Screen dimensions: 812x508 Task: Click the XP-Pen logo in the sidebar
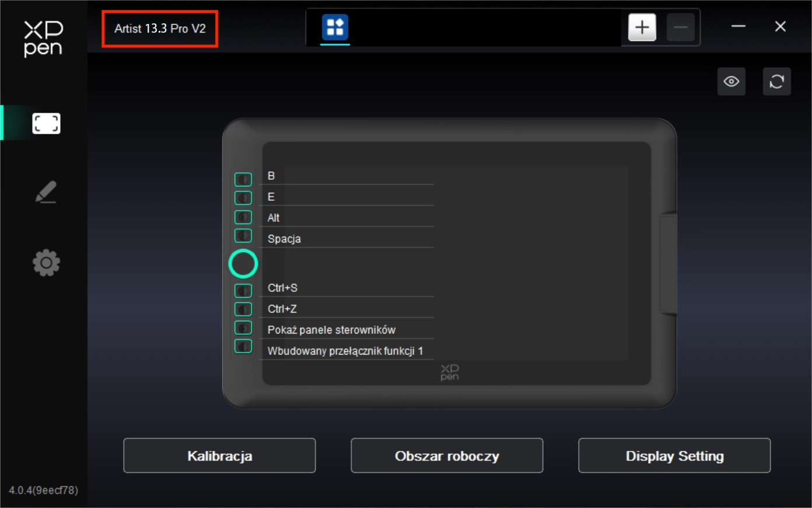43,39
